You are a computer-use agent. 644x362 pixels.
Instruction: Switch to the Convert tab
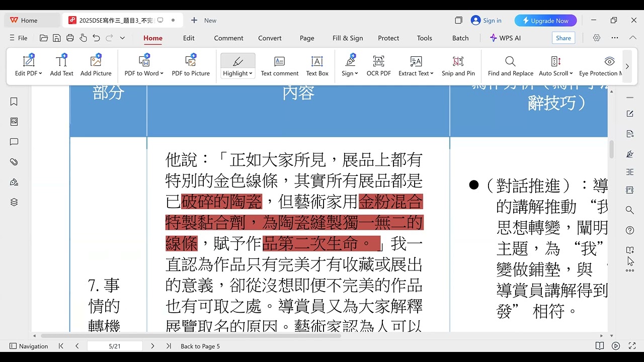[x=270, y=38]
